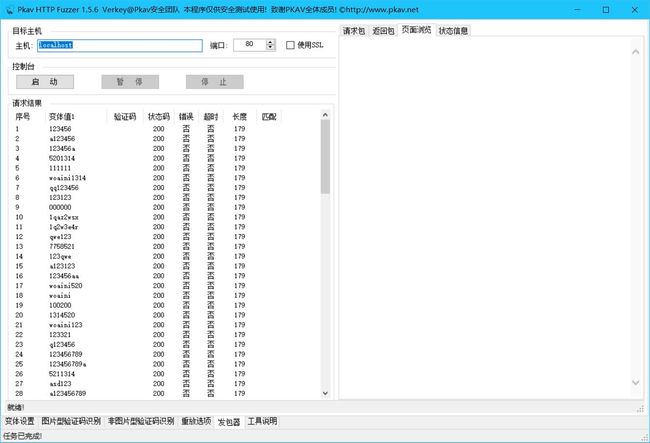Sort by the 错误 column header

(186, 116)
